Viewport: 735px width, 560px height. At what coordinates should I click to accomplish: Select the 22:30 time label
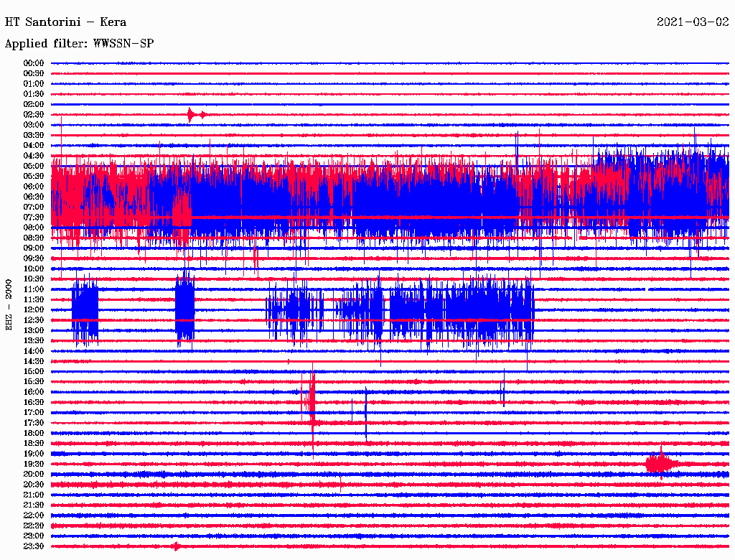coord(34,526)
